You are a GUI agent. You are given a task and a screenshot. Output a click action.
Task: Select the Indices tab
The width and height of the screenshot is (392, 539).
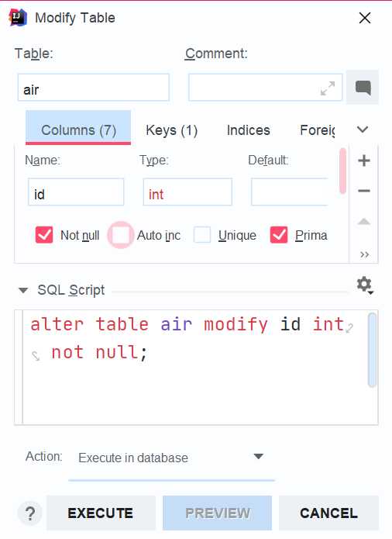tap(248, 130)
